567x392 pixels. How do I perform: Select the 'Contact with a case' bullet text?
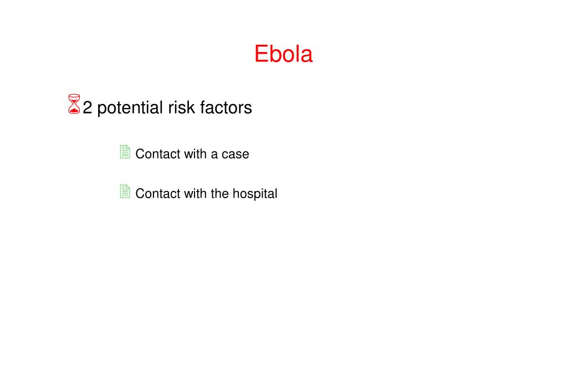[x=192, y=154]
